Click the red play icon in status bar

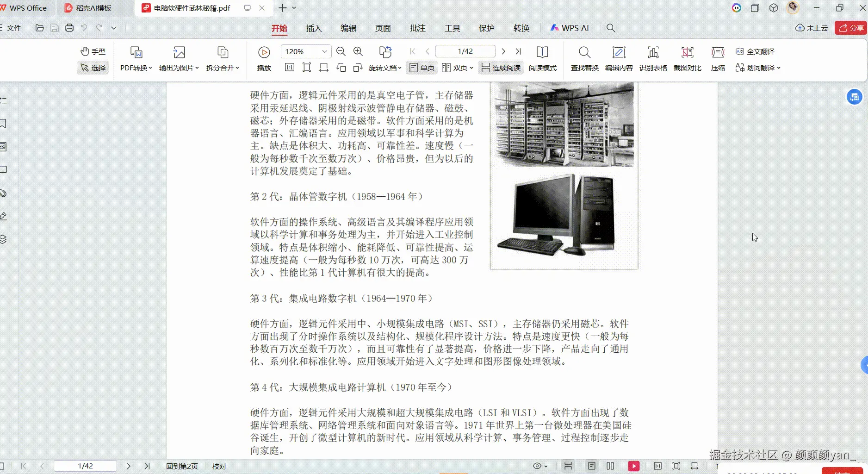pyautogui.click(x=634, y=466)
